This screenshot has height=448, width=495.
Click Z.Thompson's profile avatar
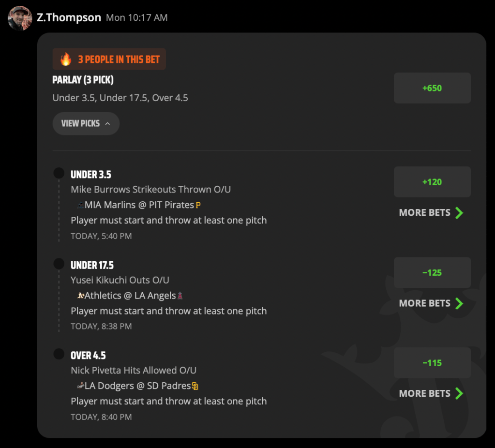pos(20,18)
